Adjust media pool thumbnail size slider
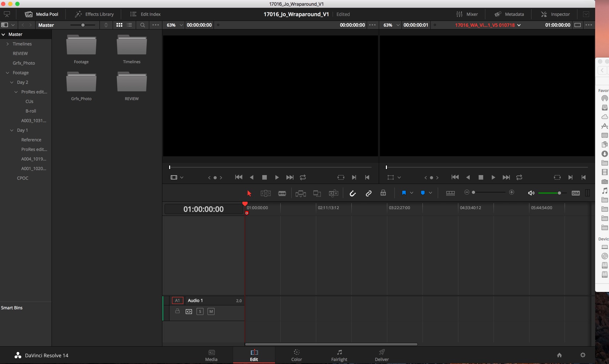The width and height of the screenshot is (609, 364). pyautogui.click(x=83, y=25)
